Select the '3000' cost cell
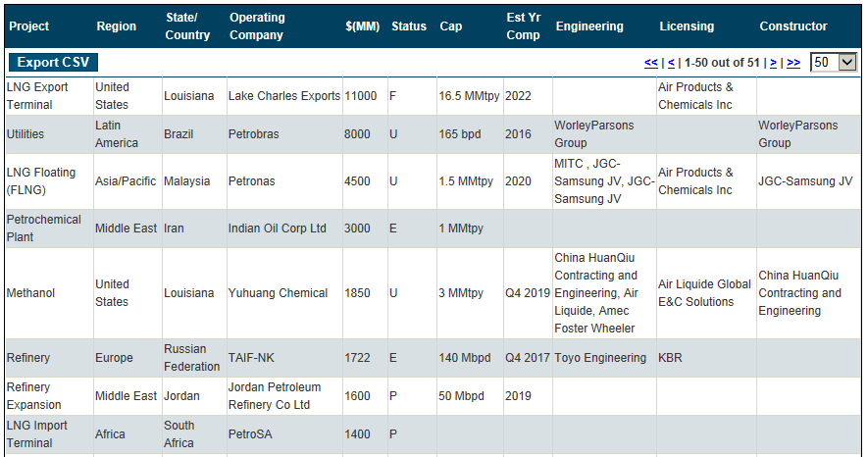Screen dimensions: 868x457 [366, 228]
